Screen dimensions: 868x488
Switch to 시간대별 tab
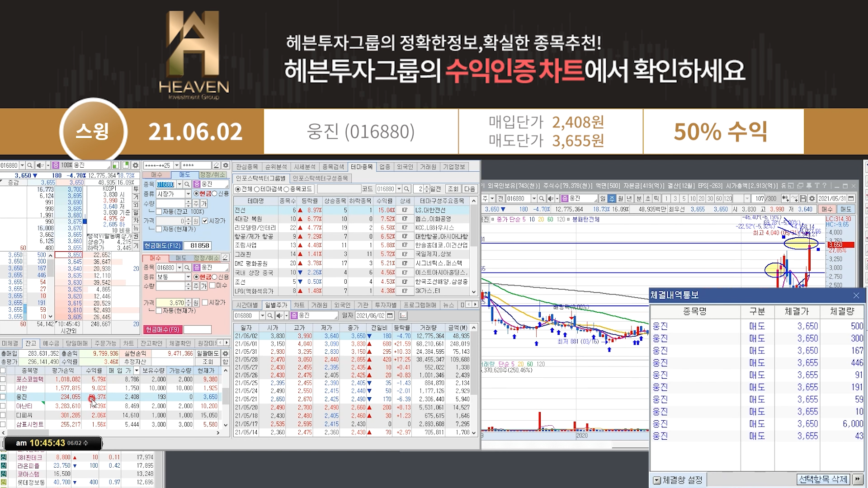[247, 305]
